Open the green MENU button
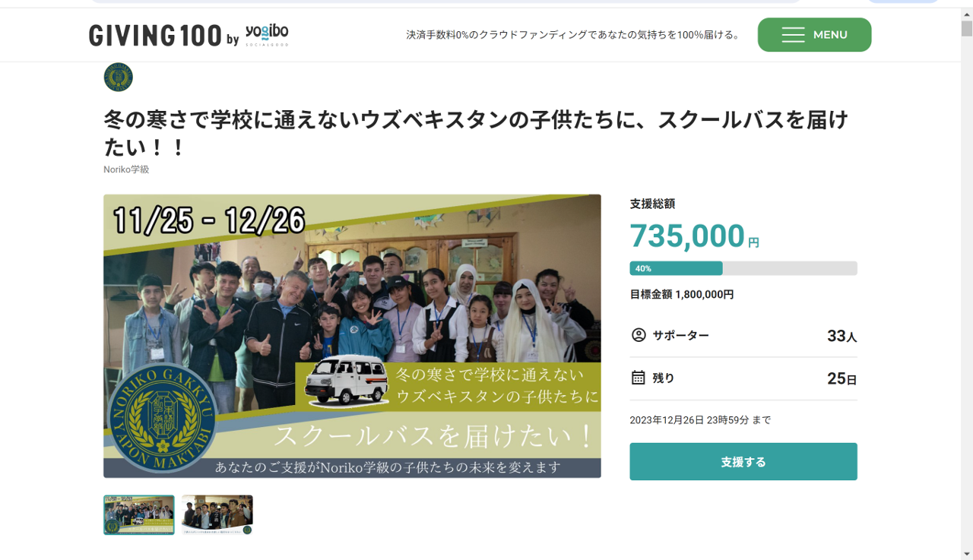973x560 pixels. [814, 35]
